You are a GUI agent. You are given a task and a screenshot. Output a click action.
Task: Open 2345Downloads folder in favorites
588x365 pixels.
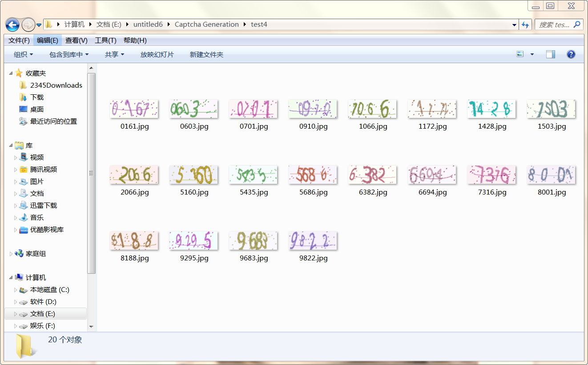click(x=56, y=85)
